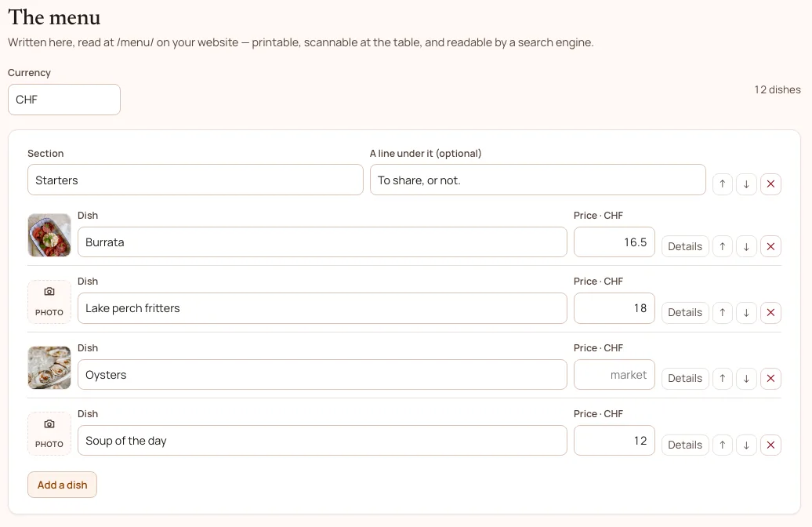The height and width of the screenshot is (527, 812).
Task: Move the Starters section up
Action: point(723,184)
